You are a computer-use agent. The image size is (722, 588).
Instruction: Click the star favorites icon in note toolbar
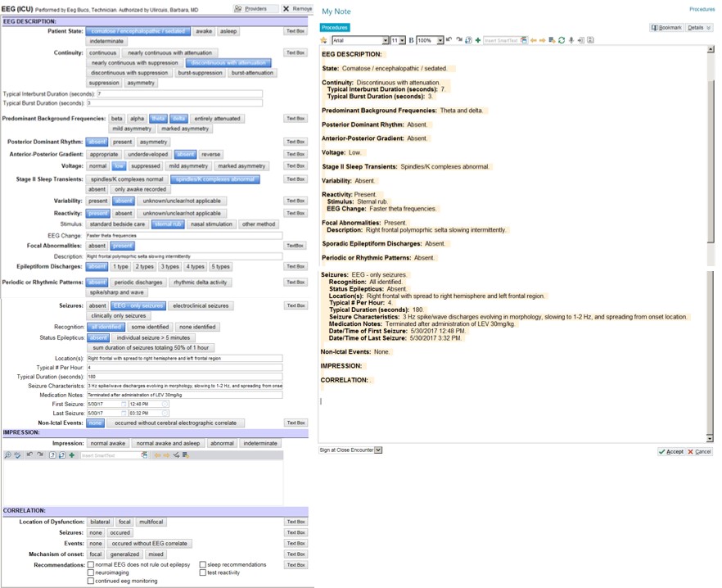click(x=324, y=40)
